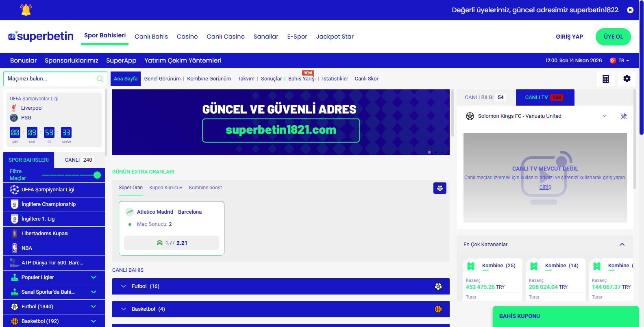Open the Bonuslar page
The width and height of the screenshot is (644, 327).
(23, 61)
